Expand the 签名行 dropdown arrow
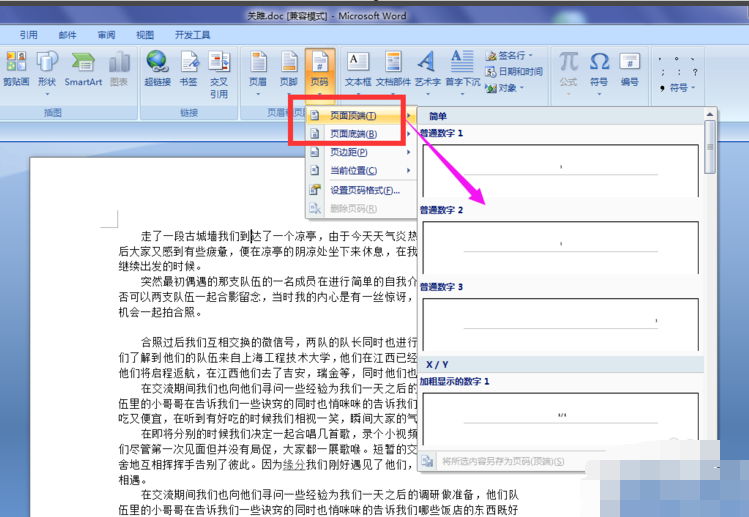The height and width of the screenshot is (517, 749). click(531, 55)
